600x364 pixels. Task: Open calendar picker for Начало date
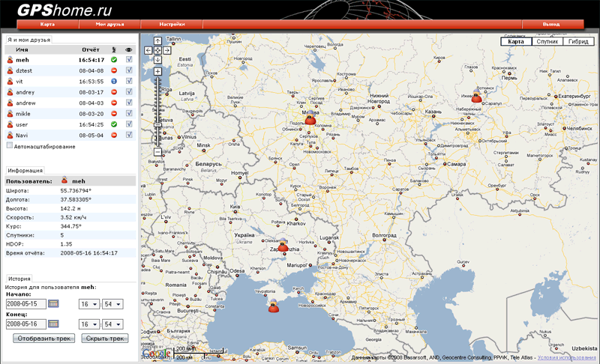[53, 304]
